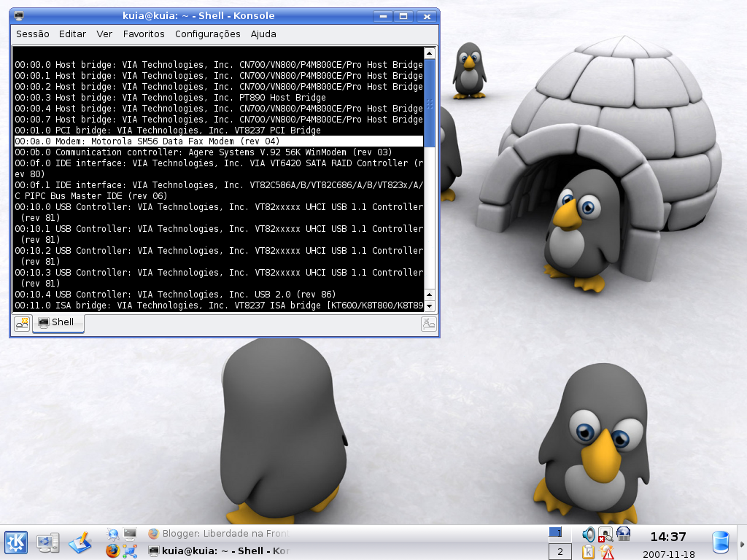Screen dimensions: 747x560
Task: Click terminal scrollbar down arrow at bottom
Action: [x=429, y=306]
